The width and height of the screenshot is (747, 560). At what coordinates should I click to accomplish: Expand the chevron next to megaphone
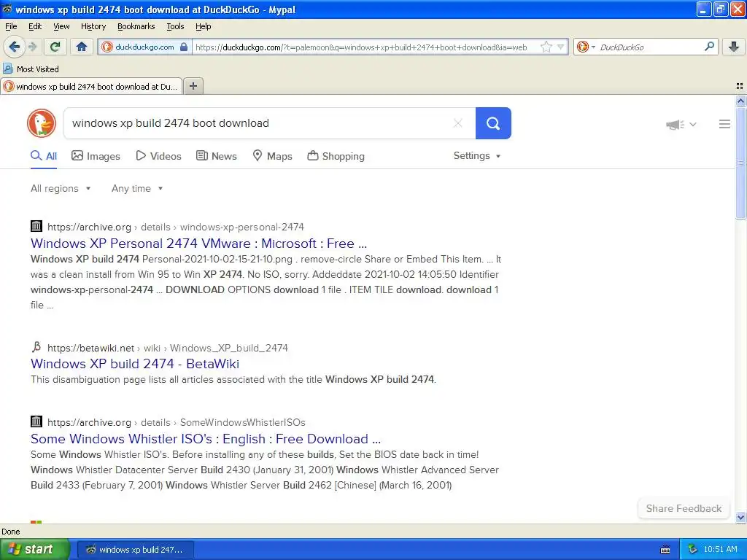pyautogui.click(x=693, y=124)
